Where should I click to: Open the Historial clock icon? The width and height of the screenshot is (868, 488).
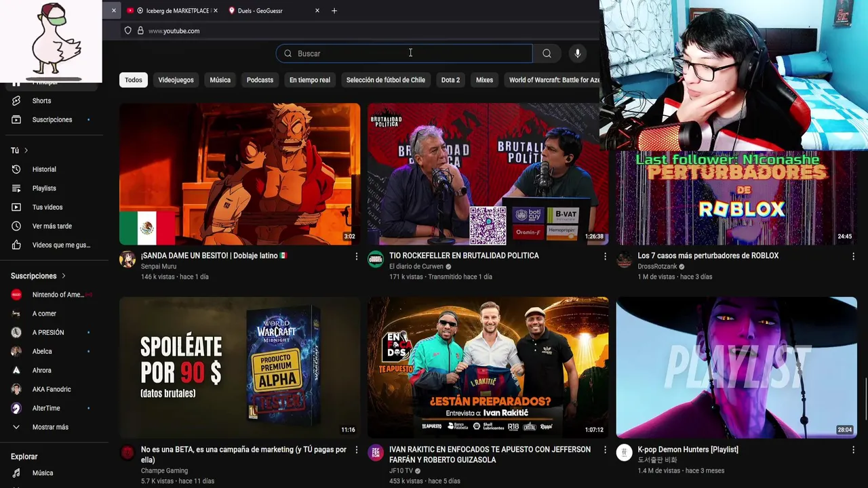click(17, 169)
